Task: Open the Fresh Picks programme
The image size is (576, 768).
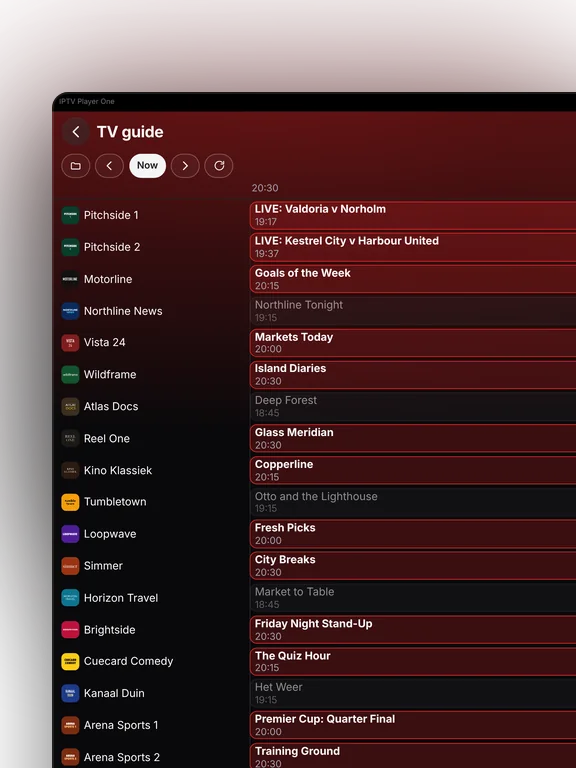Action: (x=413, y=534)
